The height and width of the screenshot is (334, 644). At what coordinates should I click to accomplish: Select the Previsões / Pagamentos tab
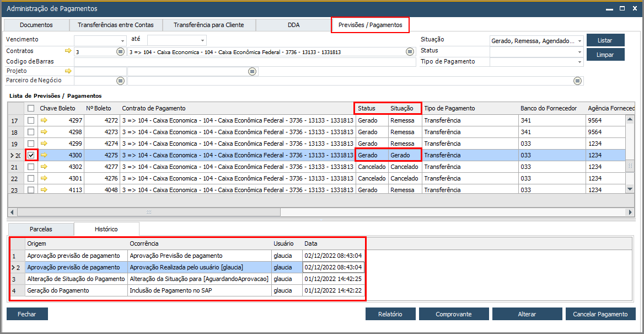(x=370, y=25)
